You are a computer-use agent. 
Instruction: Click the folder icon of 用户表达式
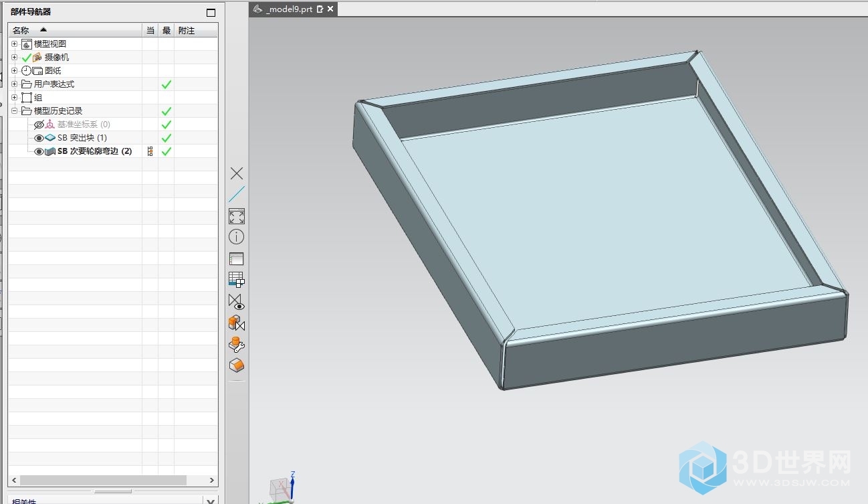pyautogui.click(x=27, y=84)
